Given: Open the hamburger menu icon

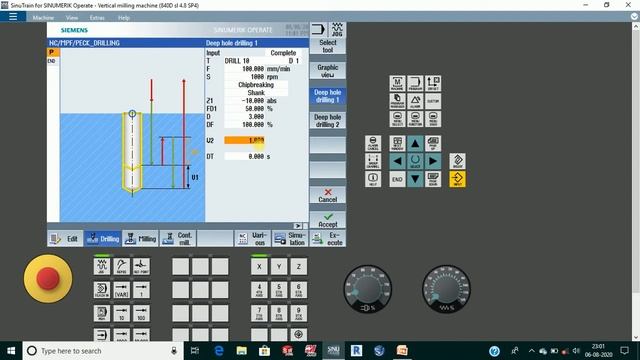Looking at the screenshot, I should click(x=13, y=17).
